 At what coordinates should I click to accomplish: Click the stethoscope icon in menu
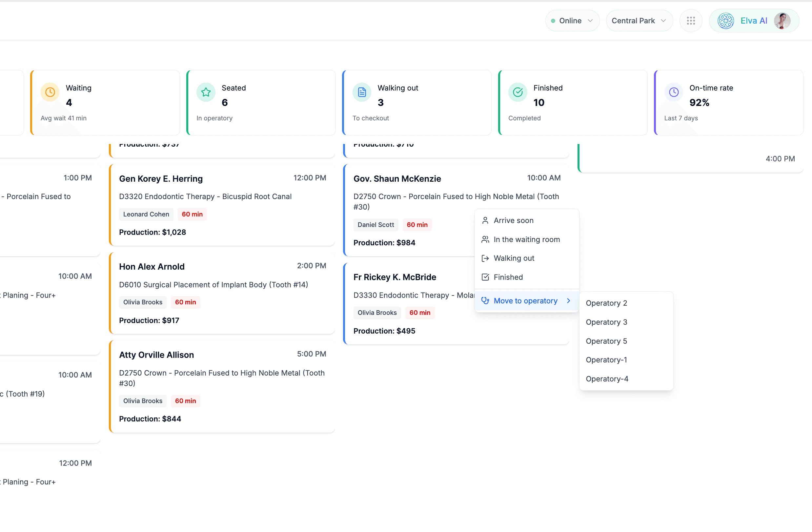click(x=485, y=301)
